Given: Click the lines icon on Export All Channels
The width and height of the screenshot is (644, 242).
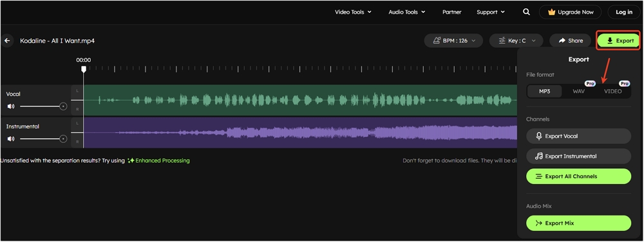Looking at the screenshot, I should click(x=539, y=177).
